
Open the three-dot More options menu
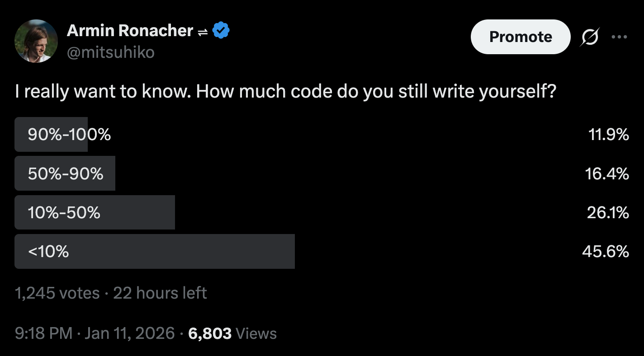point(619,37)
